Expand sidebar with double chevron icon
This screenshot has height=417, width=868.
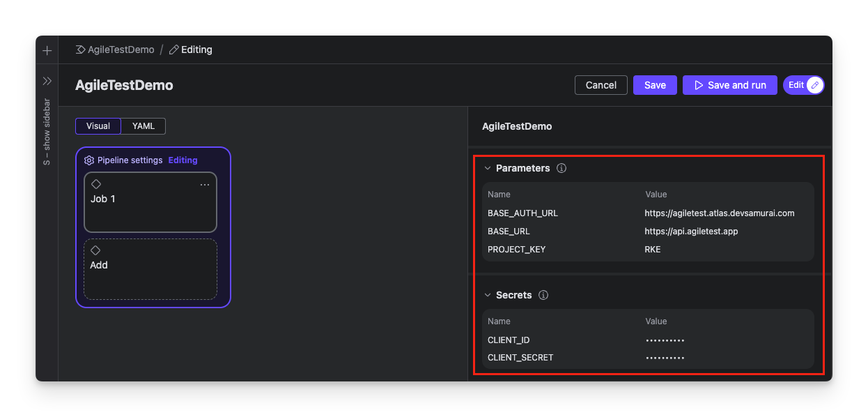47,81
